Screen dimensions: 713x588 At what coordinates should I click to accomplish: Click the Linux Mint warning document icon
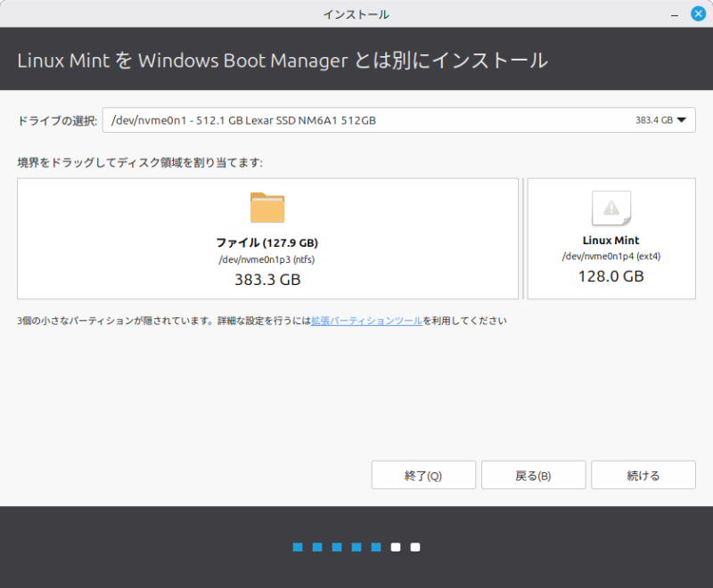point(611,208)
